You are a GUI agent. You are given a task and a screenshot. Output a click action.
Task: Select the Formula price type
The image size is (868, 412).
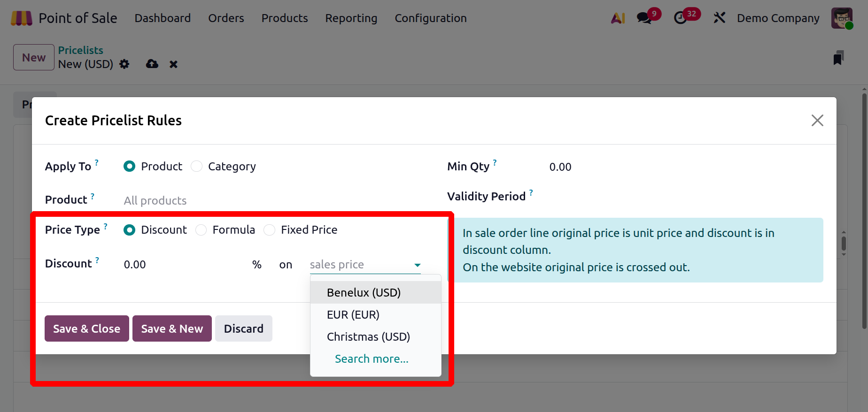click(201, 230)
